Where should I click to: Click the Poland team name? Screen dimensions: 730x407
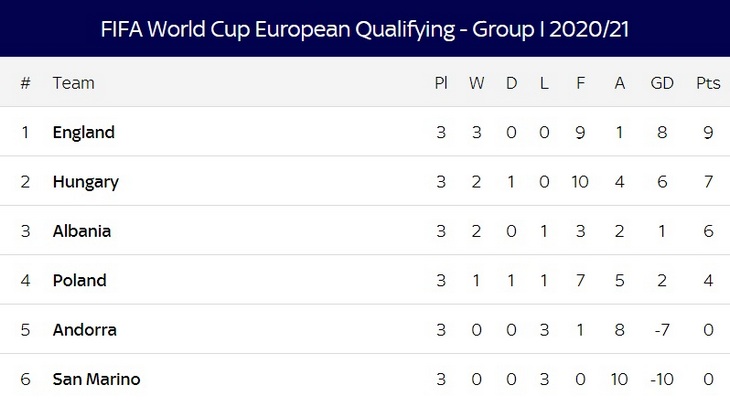tap(80, 280)
